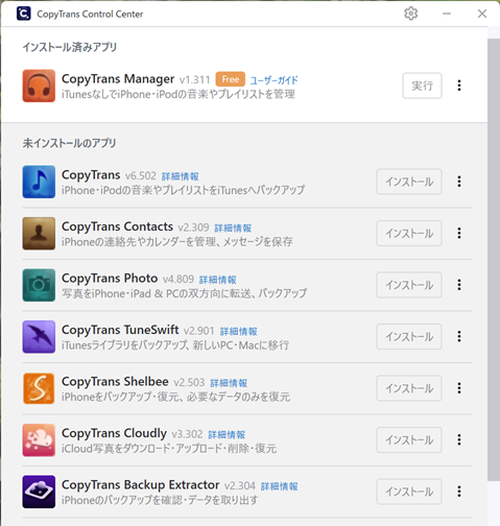Open 詳細情報 link next to CopyTrans v6.502
This screenshot has height=526, width=500.
click(x=180, y=176)
